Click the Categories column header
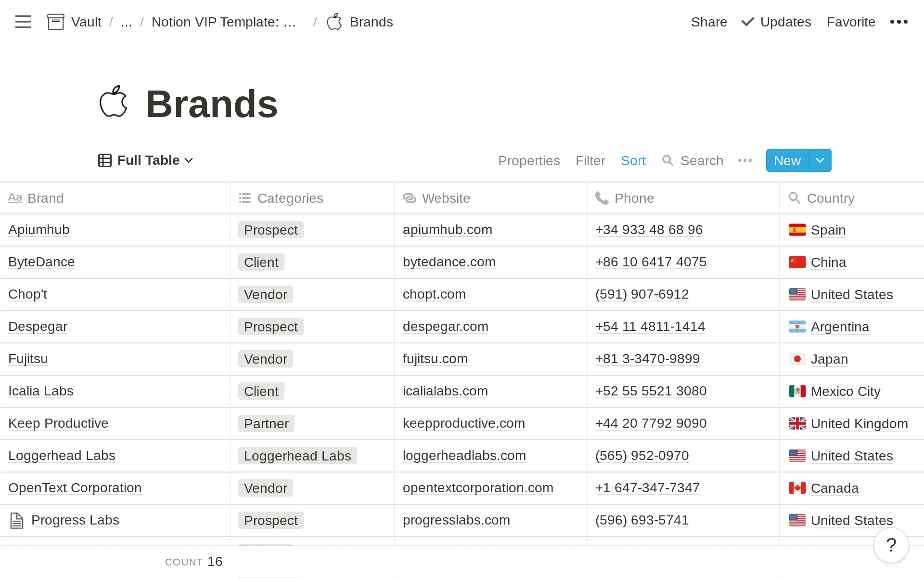This screenshot has width=924, height=578. click(x=290, y=198)
